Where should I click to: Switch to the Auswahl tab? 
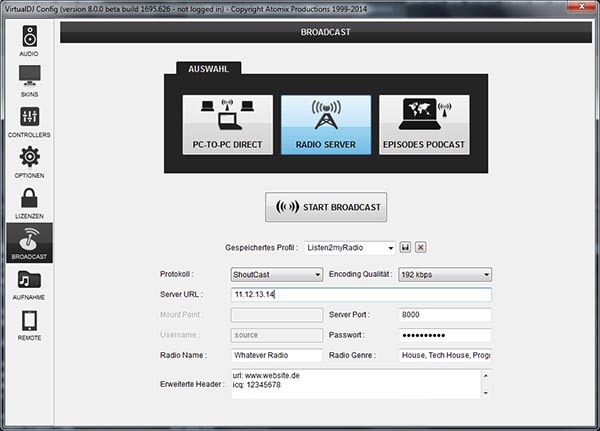tap(209, 69)
